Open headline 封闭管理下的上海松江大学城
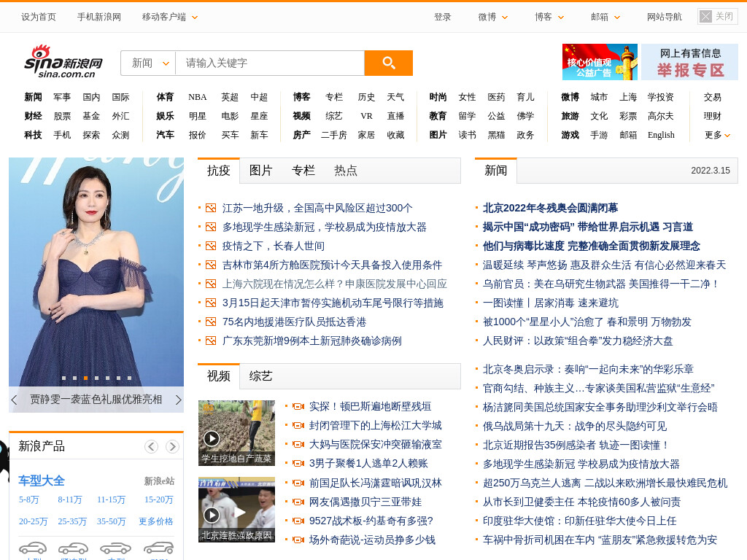747x560 pixels. coord(376,426)
